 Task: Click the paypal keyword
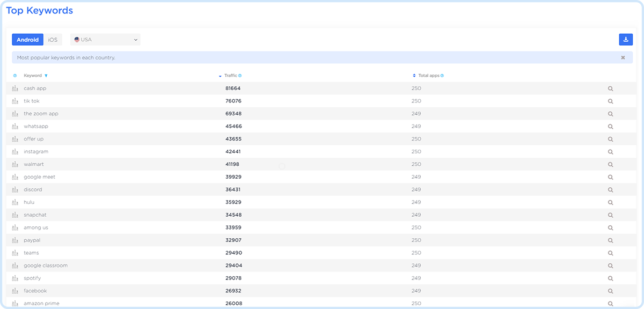point(32,240)
